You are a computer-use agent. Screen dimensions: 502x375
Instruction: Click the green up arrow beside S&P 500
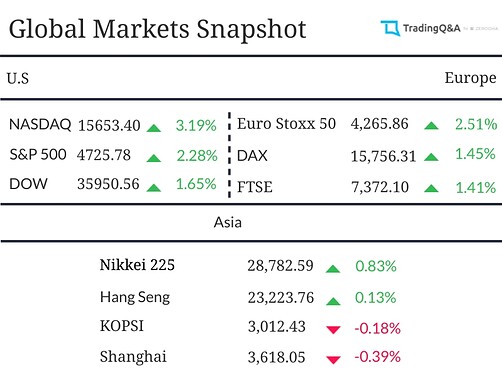(154, 158)
